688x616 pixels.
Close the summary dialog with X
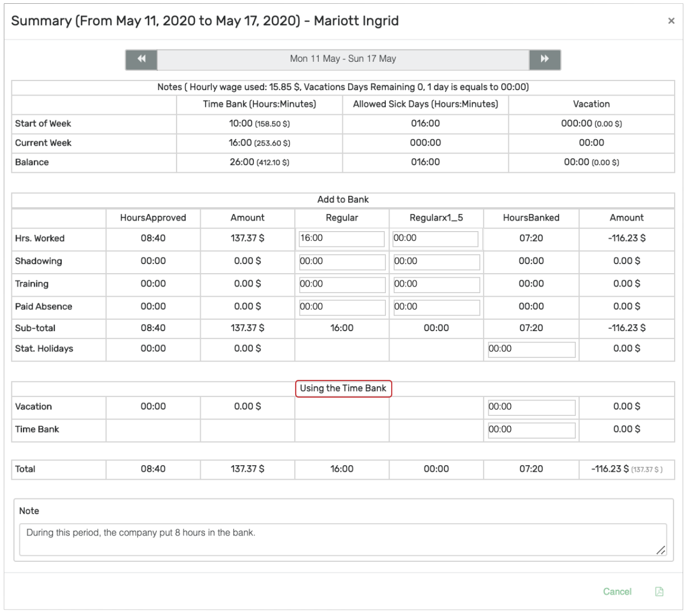tap(671, 21)
